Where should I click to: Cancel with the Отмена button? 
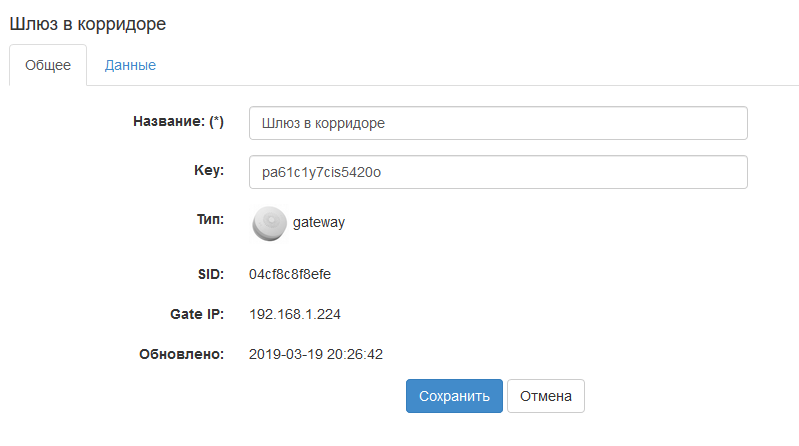click(545, 396)
